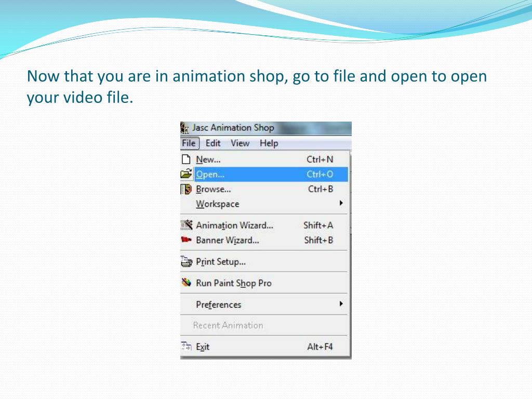
Task: Select the highlighted Open... menu entry
Action: tap(264, 174)
